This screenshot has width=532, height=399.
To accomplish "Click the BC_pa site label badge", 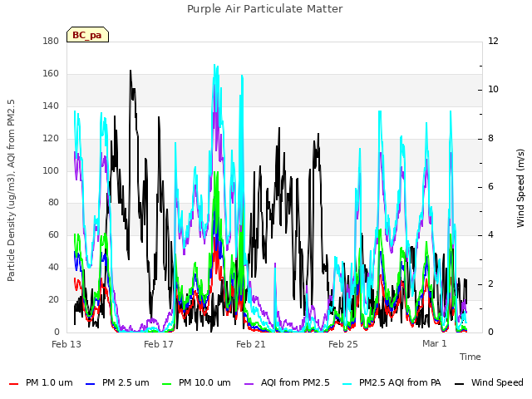I will point(87,35).
